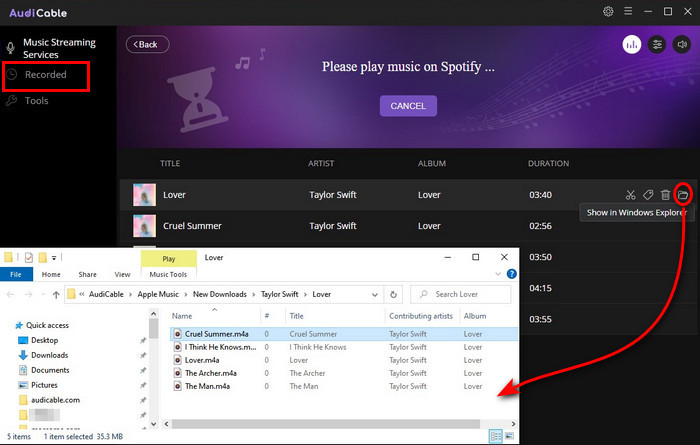This screenshot has height=445, width=700.
Task: Switch to Details view icon in status bar
Action: [x=496, y=436]
